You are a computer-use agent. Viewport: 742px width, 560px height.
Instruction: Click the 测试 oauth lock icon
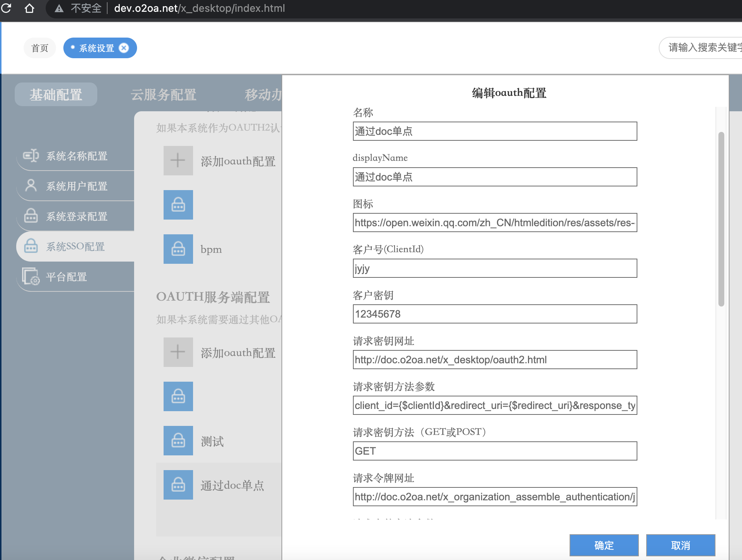coord(178,441)
